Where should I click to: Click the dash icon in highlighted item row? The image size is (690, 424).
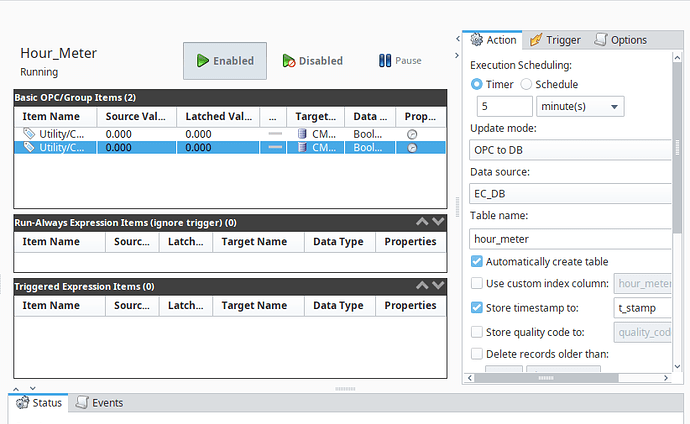click(x=275, y=147)
